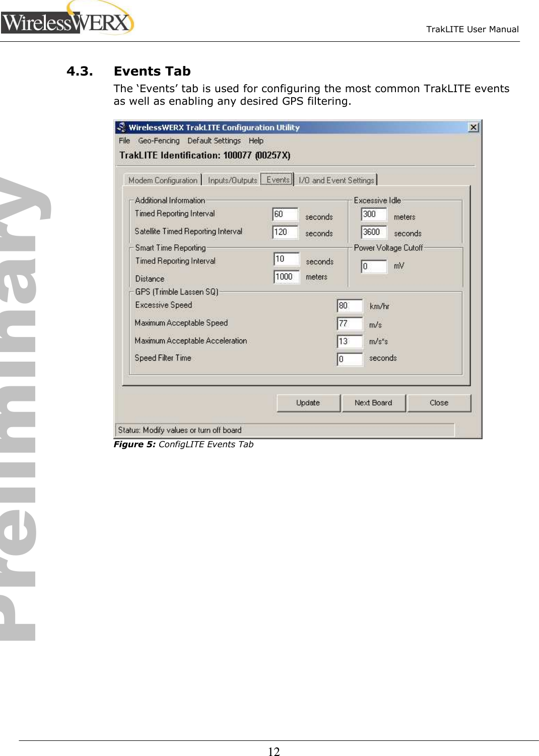Click the Excessive Speed km/hr field
Image resolution: width=539 pixels, height=756 pixels.
coord(350,306)
